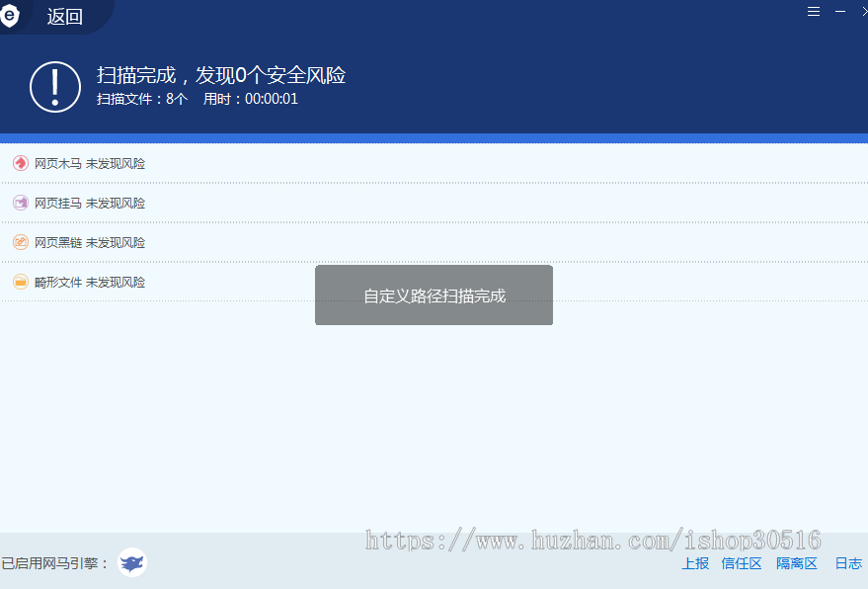
Task: Click the exclamation warning circle icon
Action: (x=55, y=87)
